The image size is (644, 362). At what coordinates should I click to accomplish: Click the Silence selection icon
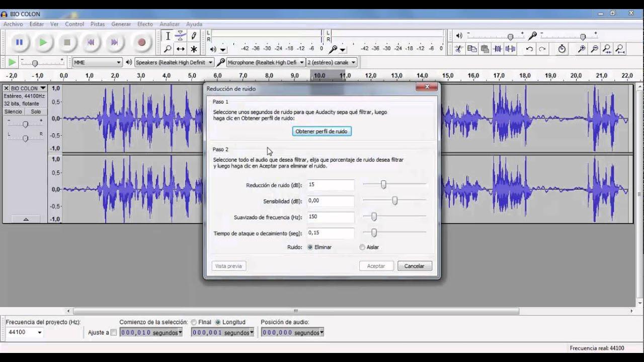[511, 49]
